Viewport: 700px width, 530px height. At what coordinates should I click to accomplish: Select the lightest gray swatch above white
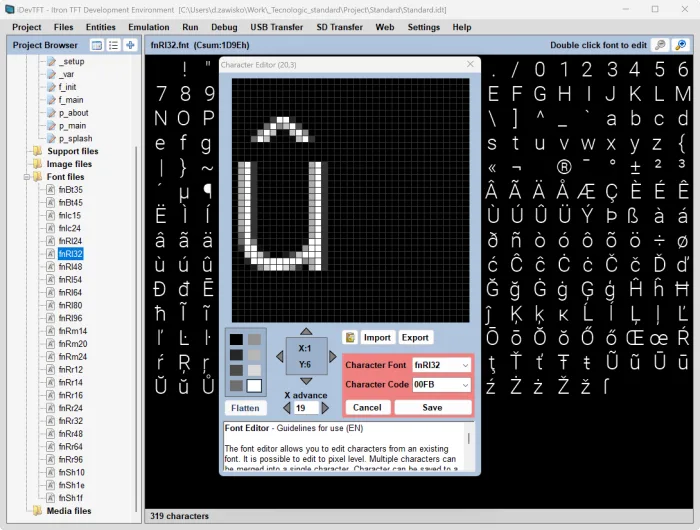coord(254,371)
